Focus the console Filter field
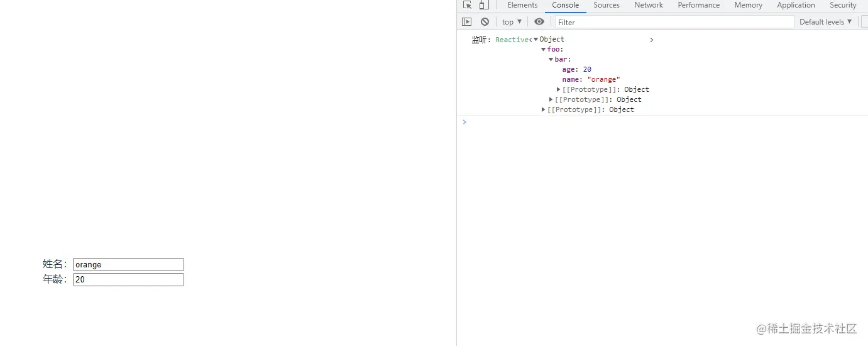 pos(674,22)
